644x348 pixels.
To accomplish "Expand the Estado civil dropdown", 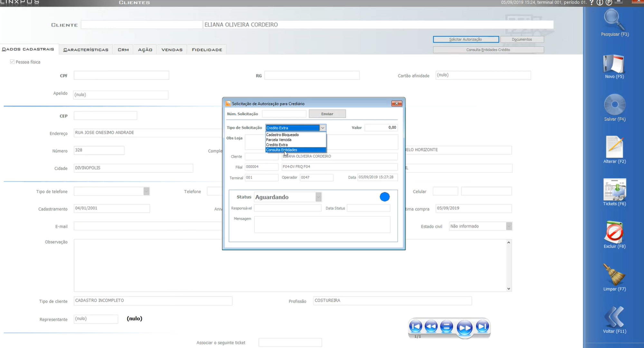I will pyautogui.click(x=509, y=226).
